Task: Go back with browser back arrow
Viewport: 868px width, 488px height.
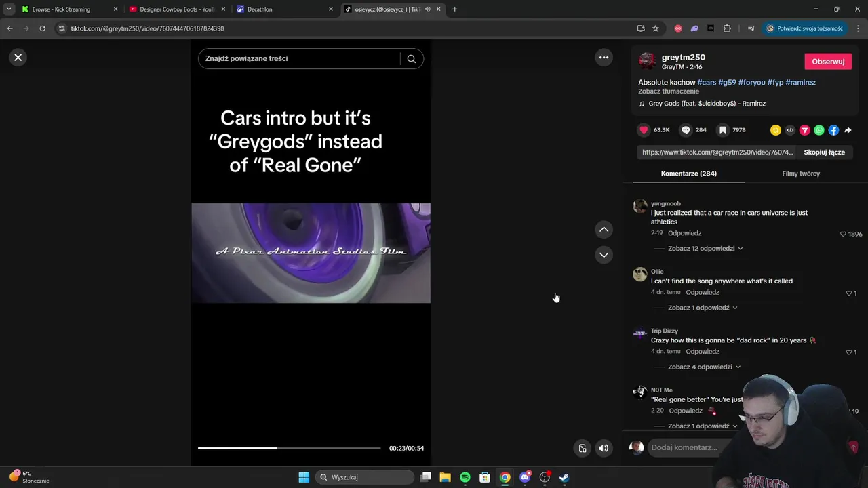Action: pyautogui.click(x=9, y=28)
